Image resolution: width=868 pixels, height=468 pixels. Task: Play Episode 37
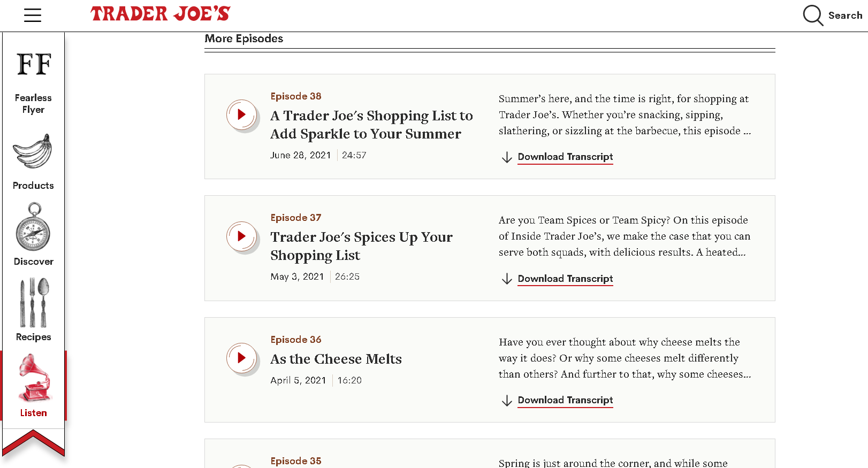click(241, 236)
